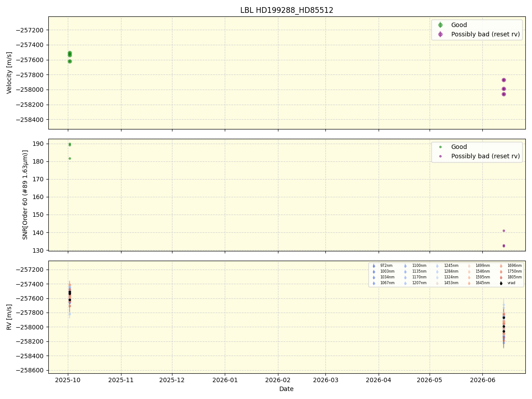Click the 2025-10 date tick label

68,380
